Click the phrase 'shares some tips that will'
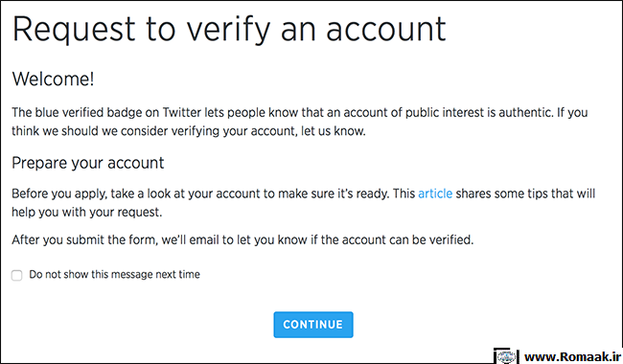 (x=525, y=193)
